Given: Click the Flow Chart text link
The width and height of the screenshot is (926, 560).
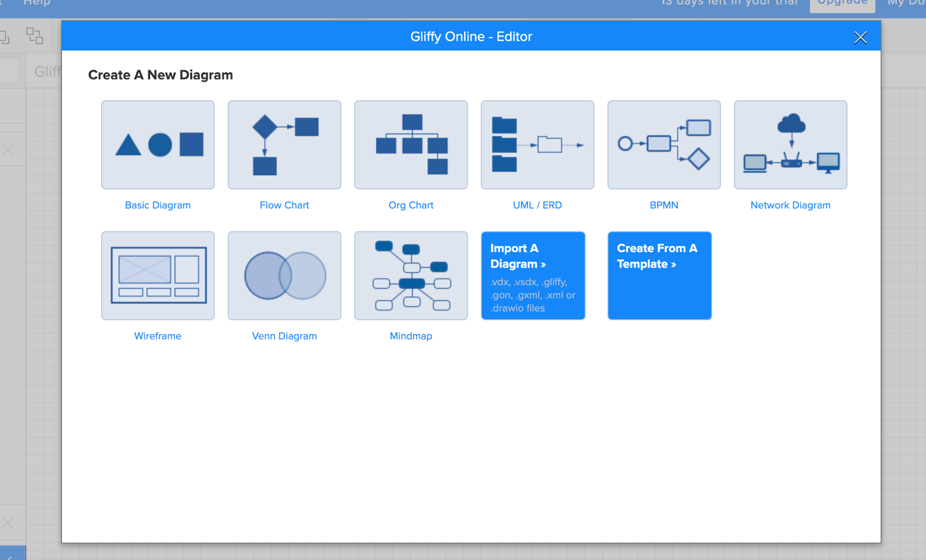Looking at the screenshot, I should click(x=284, y=205).
